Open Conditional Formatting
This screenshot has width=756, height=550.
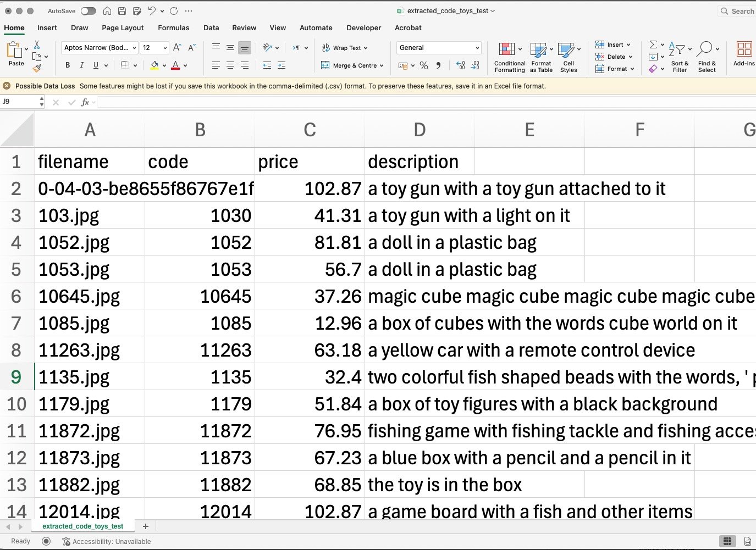(509, 57)
